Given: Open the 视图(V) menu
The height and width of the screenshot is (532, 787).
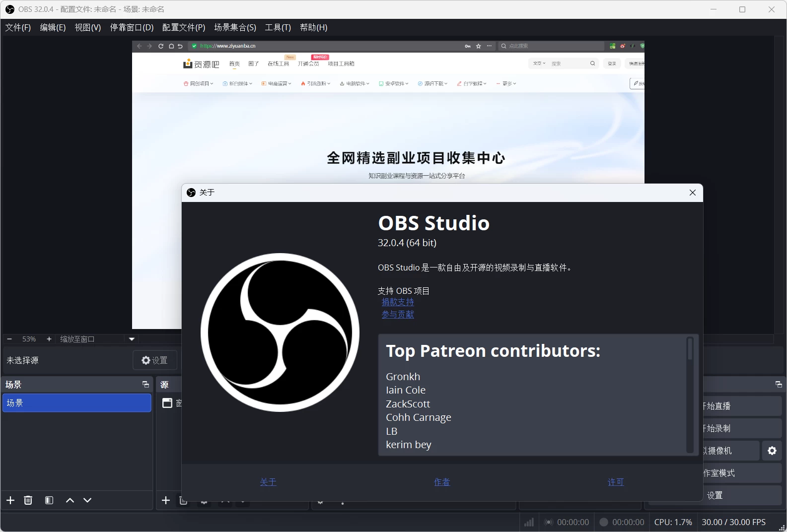Looking at the screenshot, I should pyautogui.click(x=88, y=27).
